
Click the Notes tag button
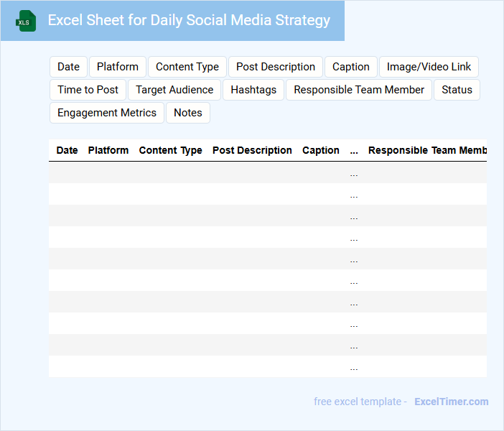coord(188,113)
